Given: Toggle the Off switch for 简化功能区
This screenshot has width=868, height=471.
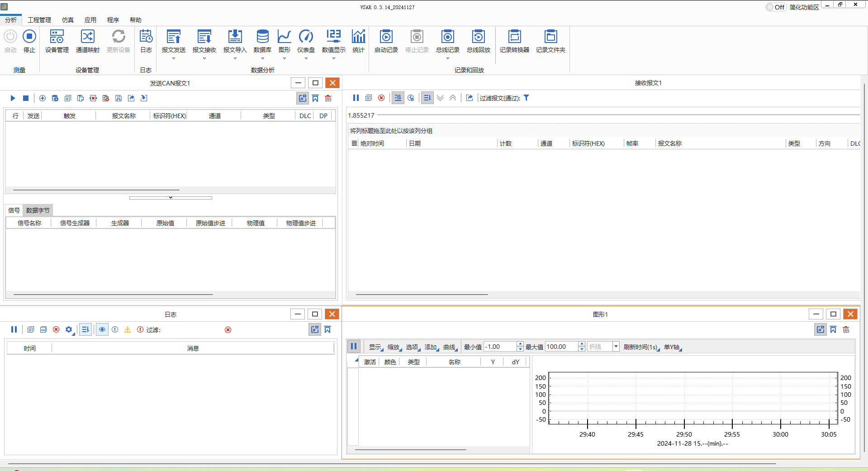Looking at the screenshot, I should (775, 7).
